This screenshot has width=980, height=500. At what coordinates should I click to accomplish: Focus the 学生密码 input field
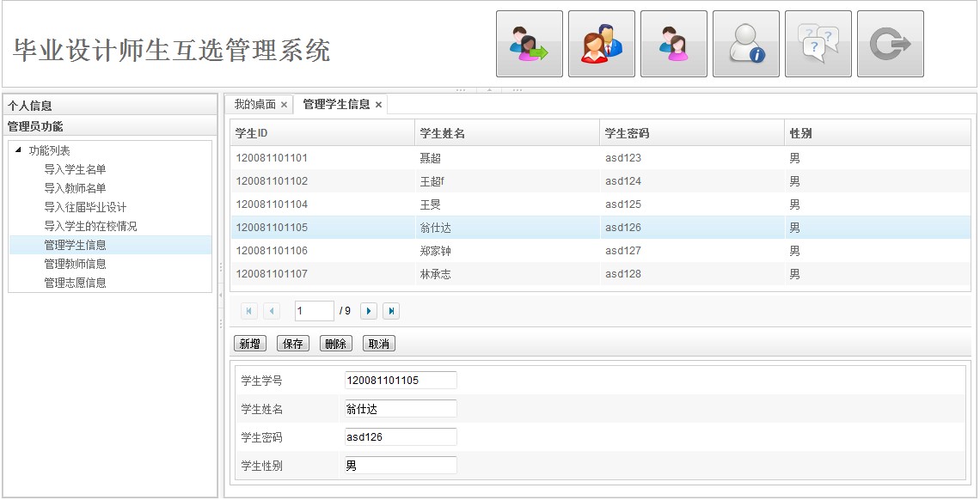coord(401,437)
